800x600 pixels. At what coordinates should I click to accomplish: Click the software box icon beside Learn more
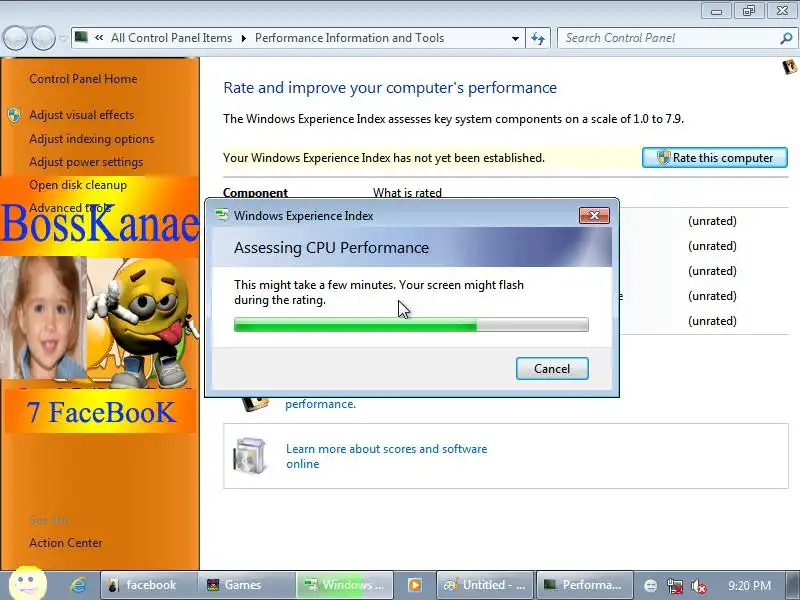(x=249, y=456)
